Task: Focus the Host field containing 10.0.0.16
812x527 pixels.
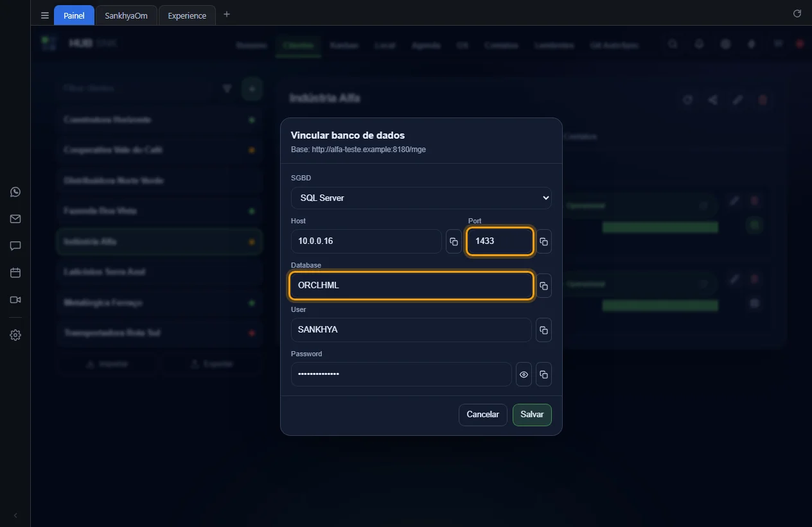Action: pyautogui.click(x=366, y=241)
